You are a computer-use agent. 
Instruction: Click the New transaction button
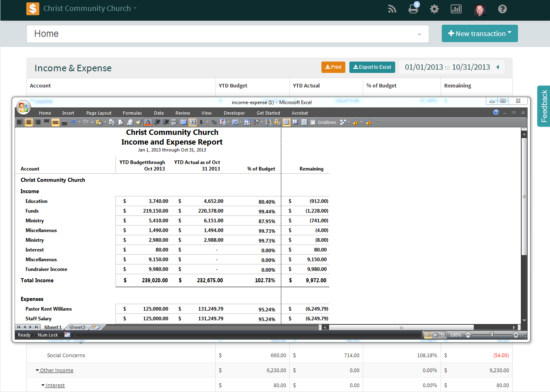point(480,34)
